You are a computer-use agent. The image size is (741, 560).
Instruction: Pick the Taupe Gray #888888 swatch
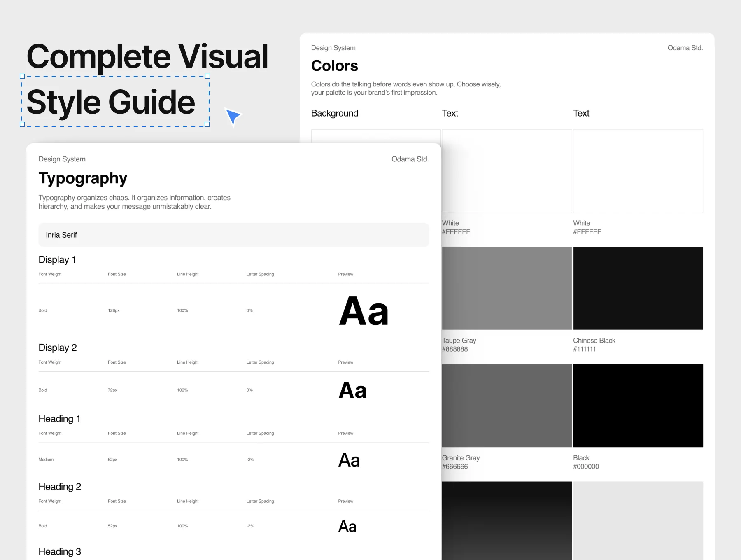tap(507, 288)
